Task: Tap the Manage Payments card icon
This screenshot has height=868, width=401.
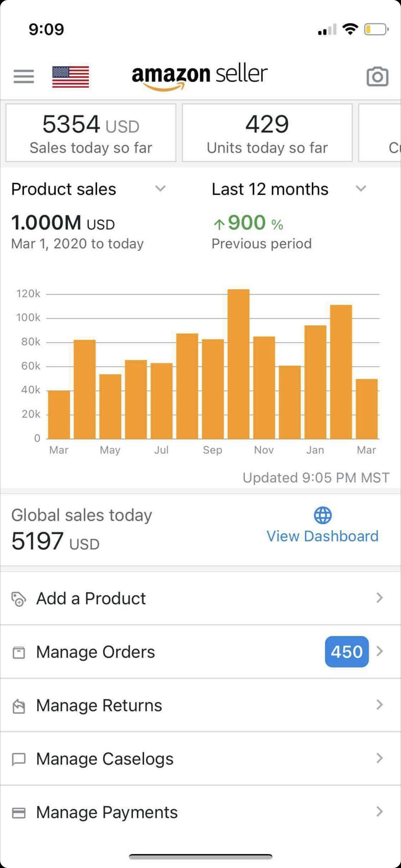Action: [x=18, y=812]
